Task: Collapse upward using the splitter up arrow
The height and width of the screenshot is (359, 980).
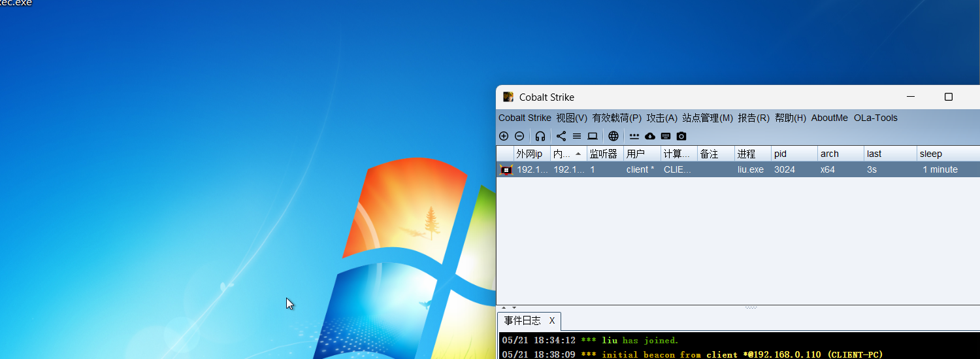Action: click(x=504, y=307)
